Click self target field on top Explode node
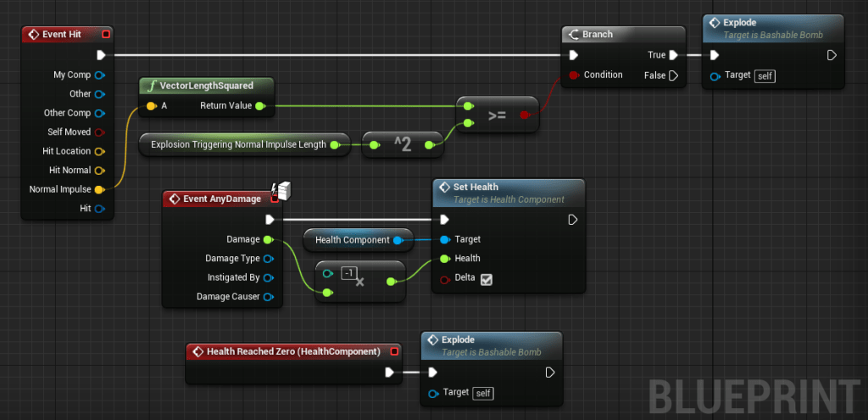Image resolution: width=868 pixels, height=420 pixels. [x=765, y=76]
